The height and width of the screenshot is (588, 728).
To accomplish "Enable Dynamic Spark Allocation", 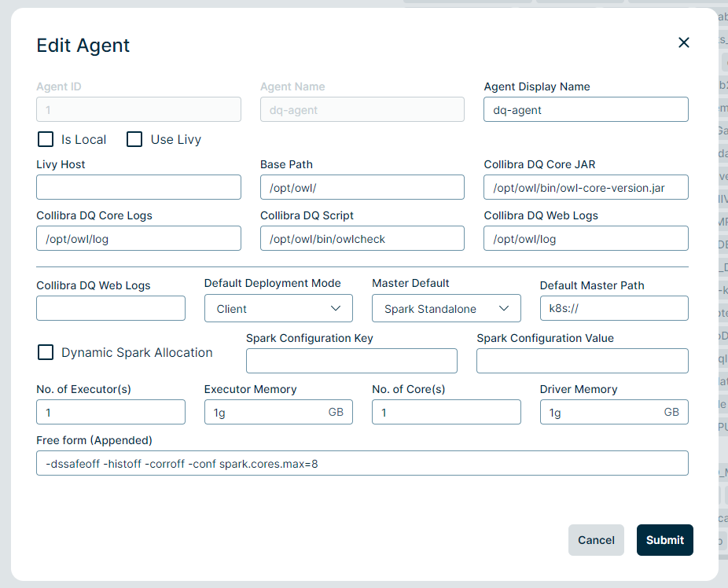I will (x=45, y=352).
